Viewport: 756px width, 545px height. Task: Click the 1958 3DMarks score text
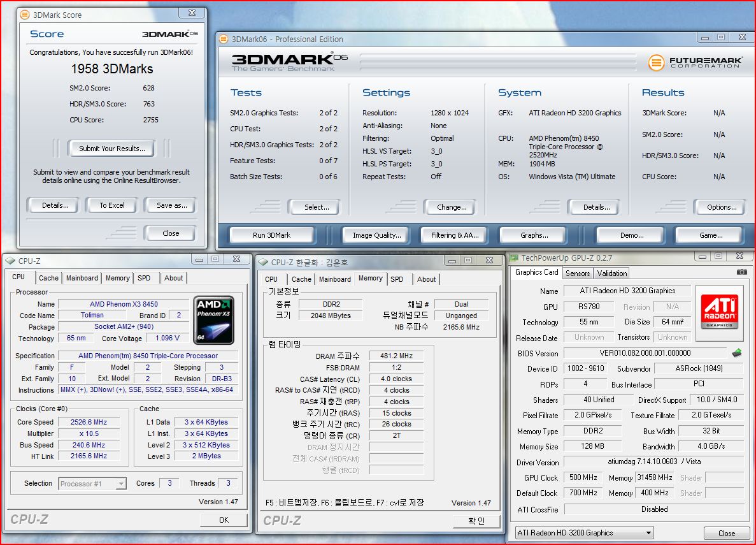point(112,69)
